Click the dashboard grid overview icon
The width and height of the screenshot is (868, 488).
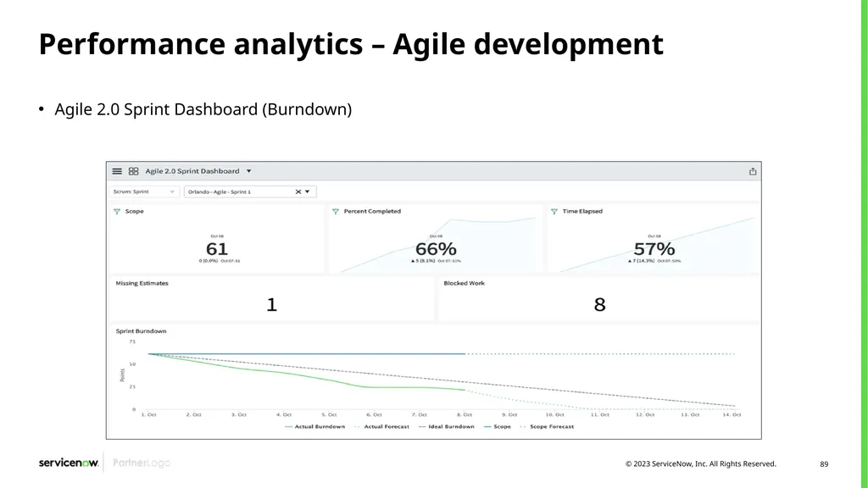(133, 171)
